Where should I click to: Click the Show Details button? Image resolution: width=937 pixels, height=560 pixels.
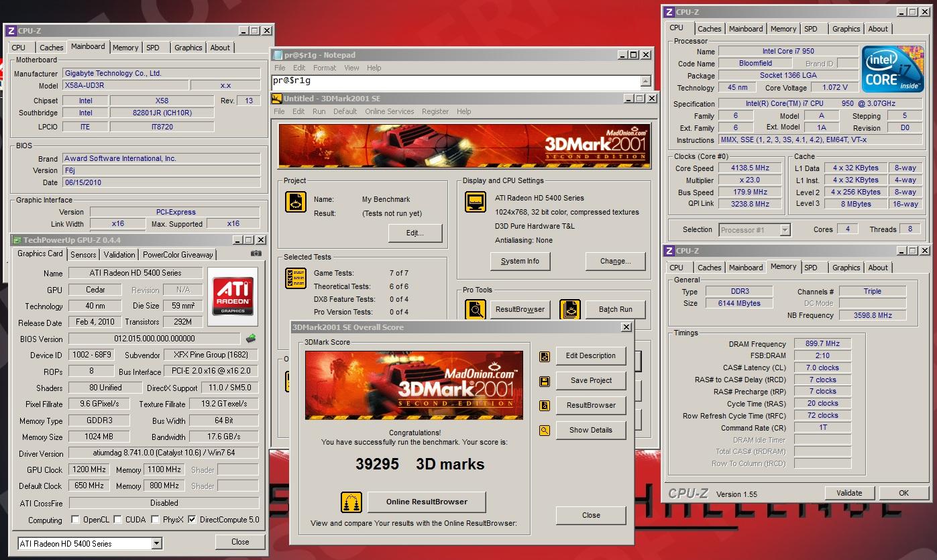point(591,430)
